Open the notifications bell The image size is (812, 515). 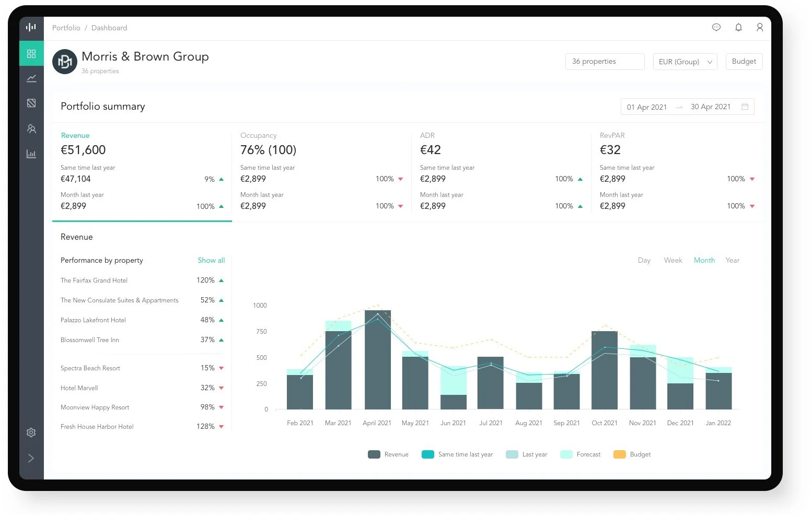point(738,27)
